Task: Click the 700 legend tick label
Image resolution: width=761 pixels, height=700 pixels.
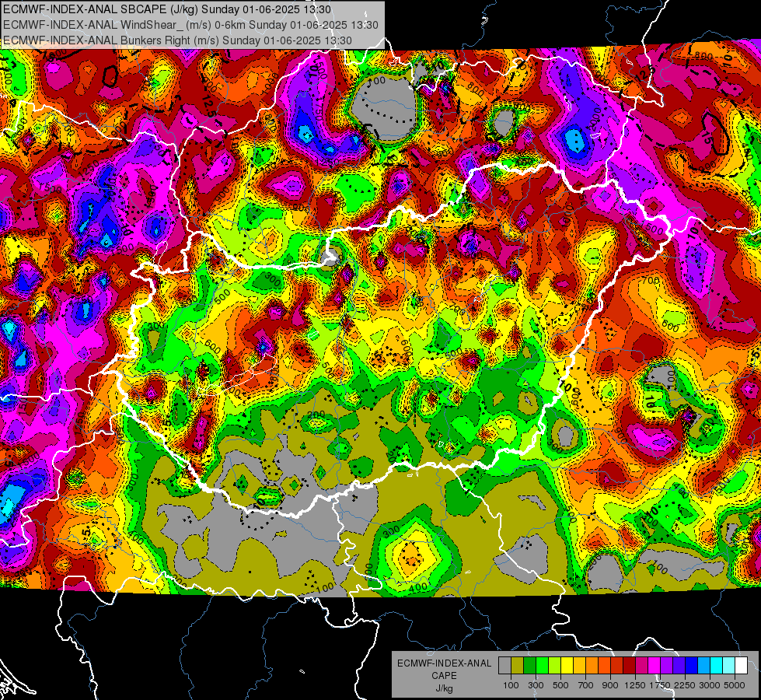Action: 586,685
